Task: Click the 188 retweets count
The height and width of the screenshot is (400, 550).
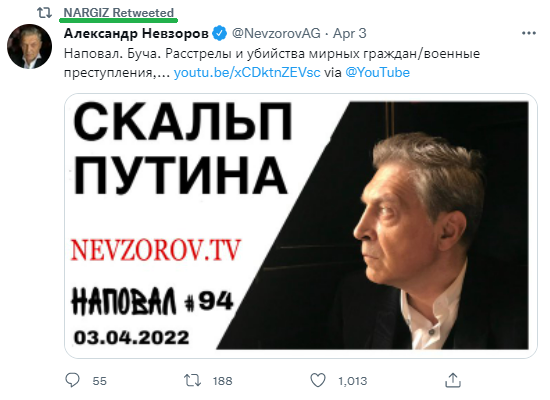Action: tap(222, 381)
